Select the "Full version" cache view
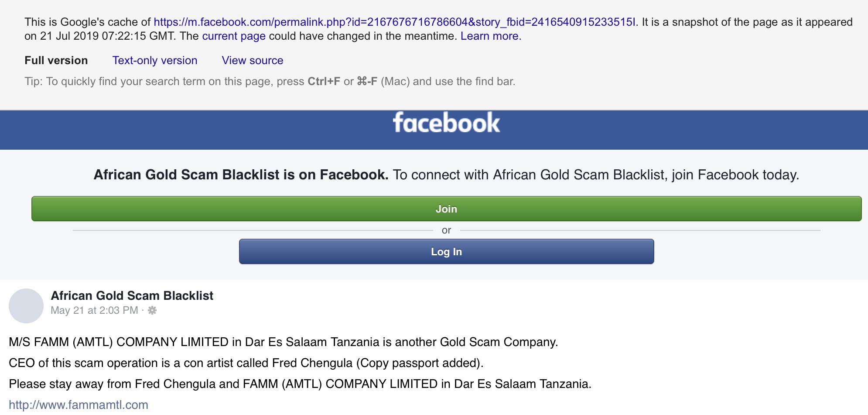This screenshot has height=415, width=868. tap(56, 61)
